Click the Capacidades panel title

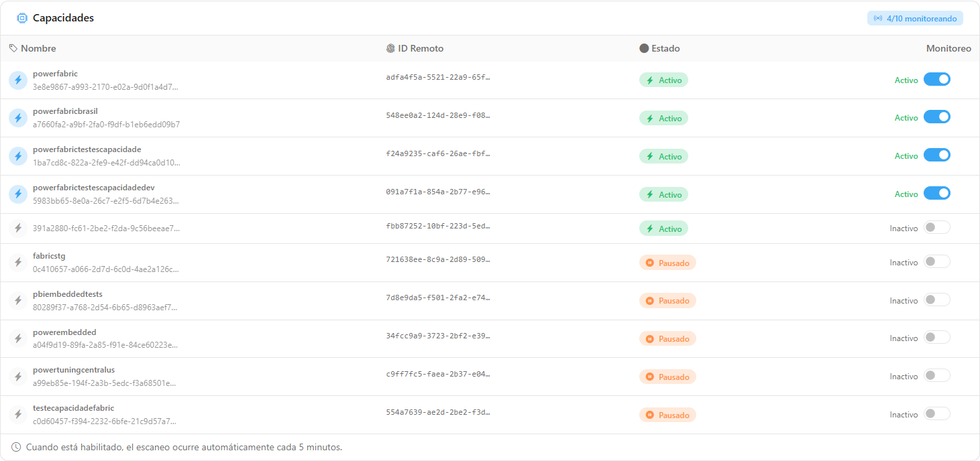click(x=63, y=18)
